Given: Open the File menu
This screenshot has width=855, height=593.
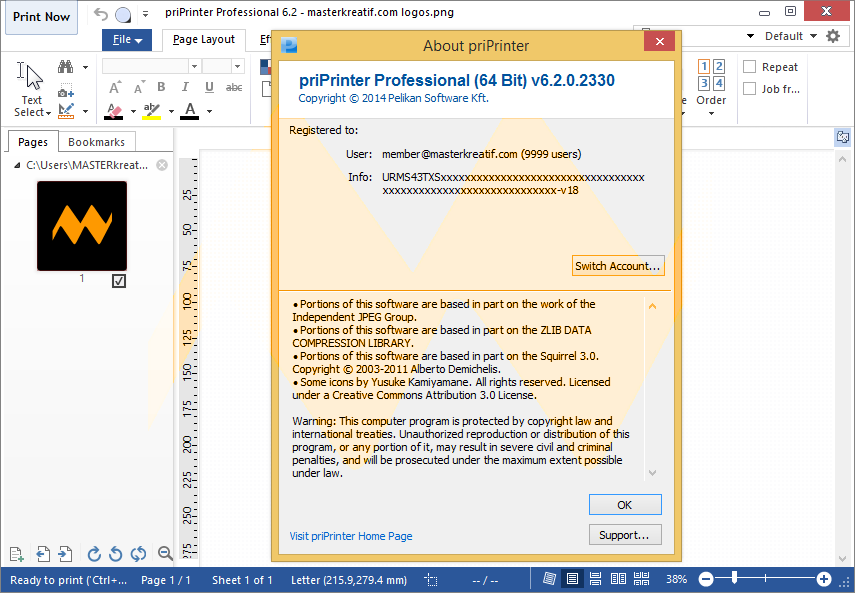Looking at the screenshot, I should point(127,40).
